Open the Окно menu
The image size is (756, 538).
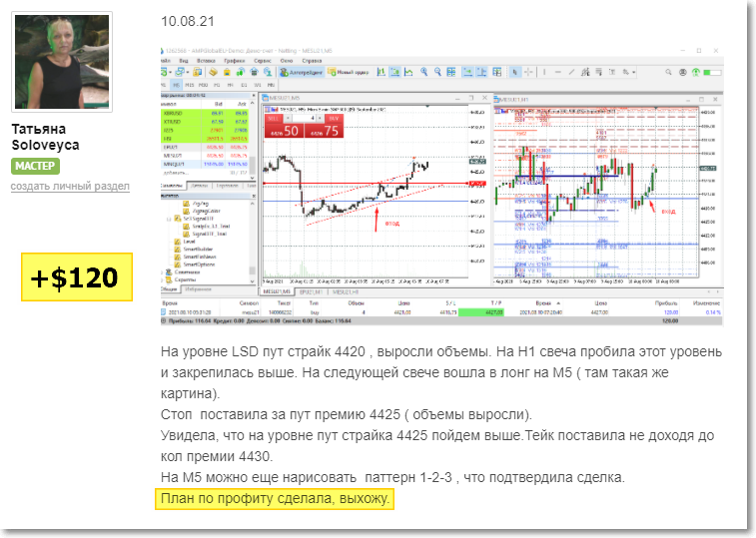pos(287,61)
